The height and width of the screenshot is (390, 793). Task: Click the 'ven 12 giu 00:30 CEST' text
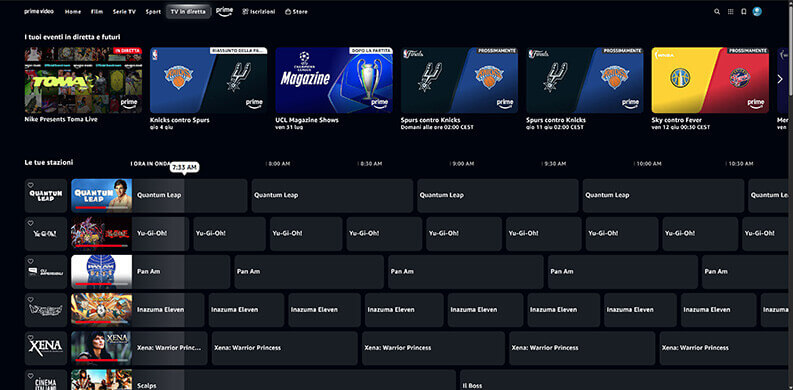[x=681, y=127]
